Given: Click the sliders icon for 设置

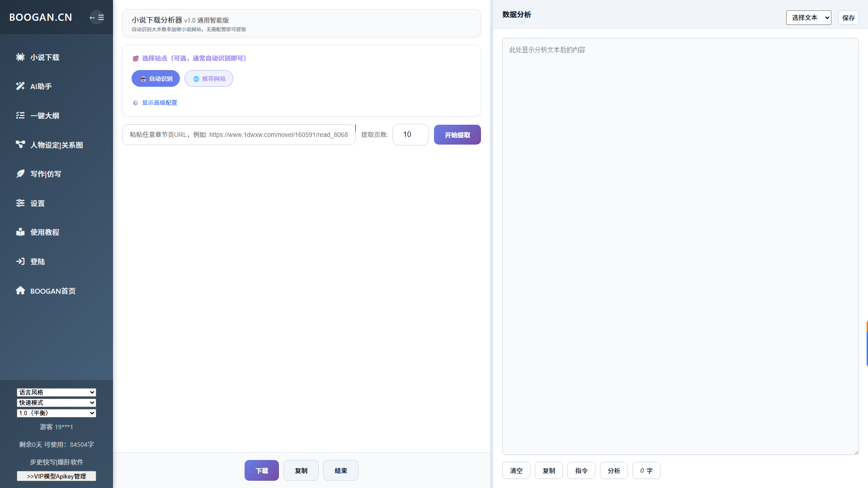Looking at the screenshot, I should tap(20, 203).
